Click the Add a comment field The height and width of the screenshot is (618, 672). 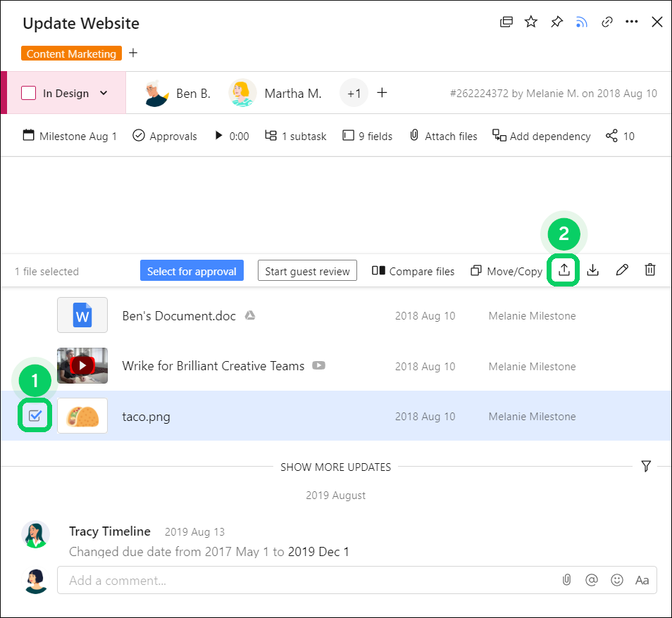point(303,581)
